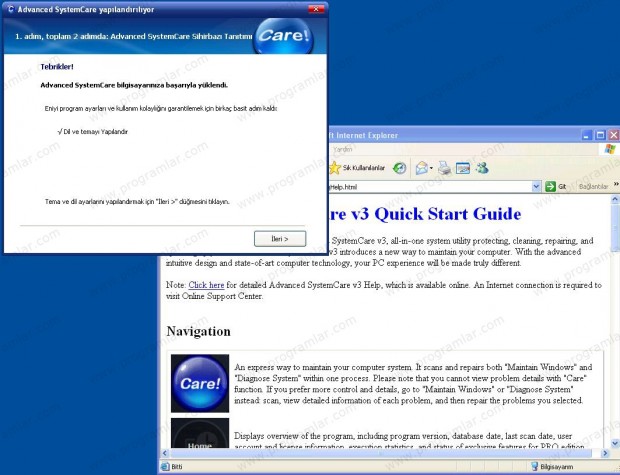
Task: Click the Edit page icon in IE toolbar
Action: click(x=463, y=168)
